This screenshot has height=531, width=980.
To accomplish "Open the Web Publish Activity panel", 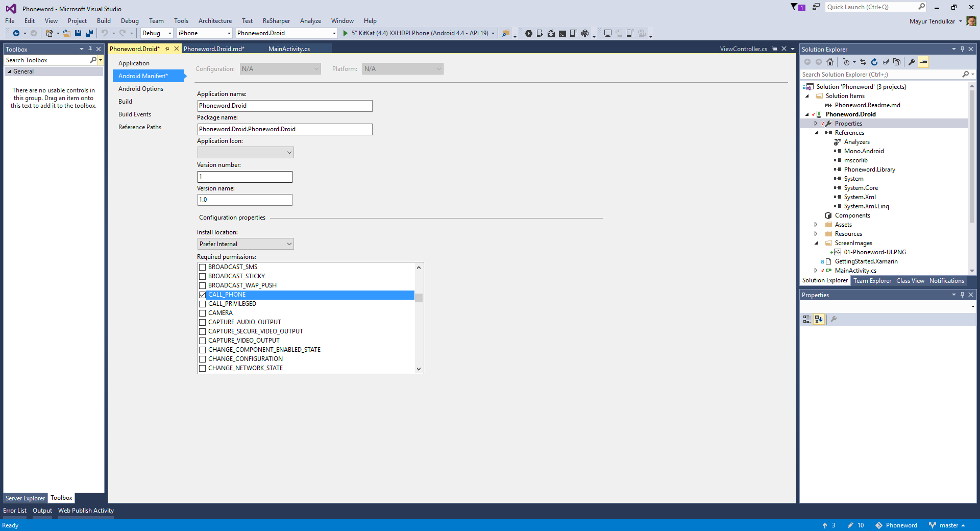I will tap(86, 511).
